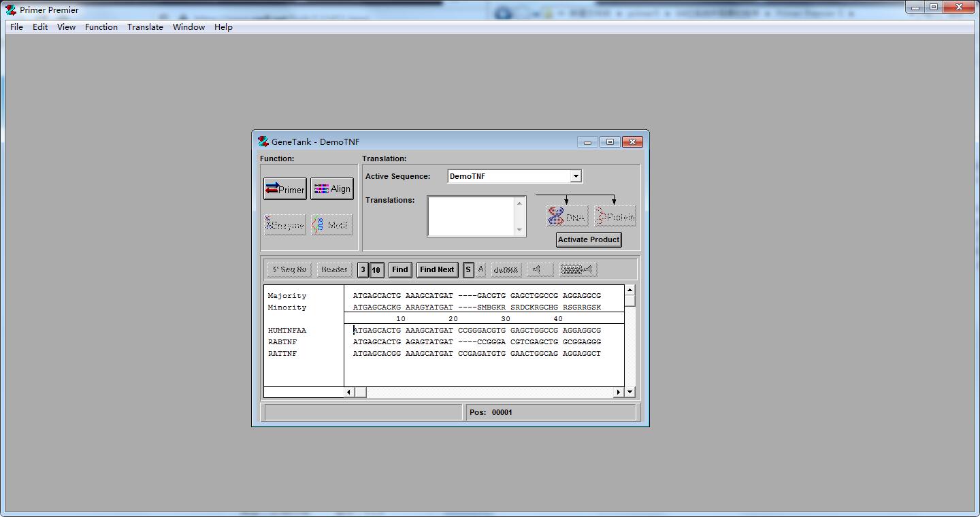Viewport: 980px width, 517px height.
Task: Click the Find button
Action: point(400,270)
